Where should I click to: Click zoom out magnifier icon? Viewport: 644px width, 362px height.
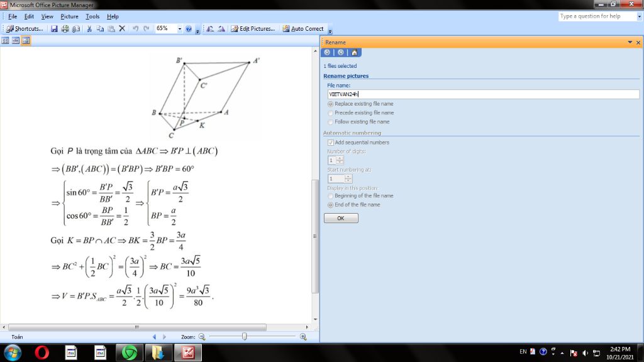tap(202, 337)
